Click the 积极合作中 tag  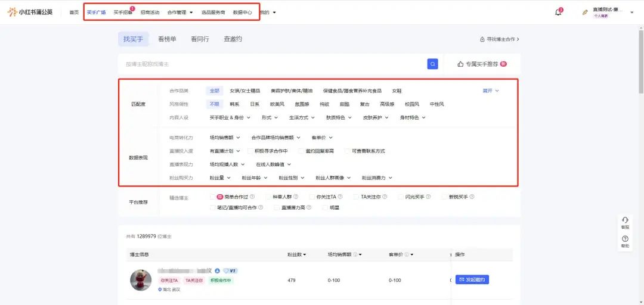(x=221, y=281)
